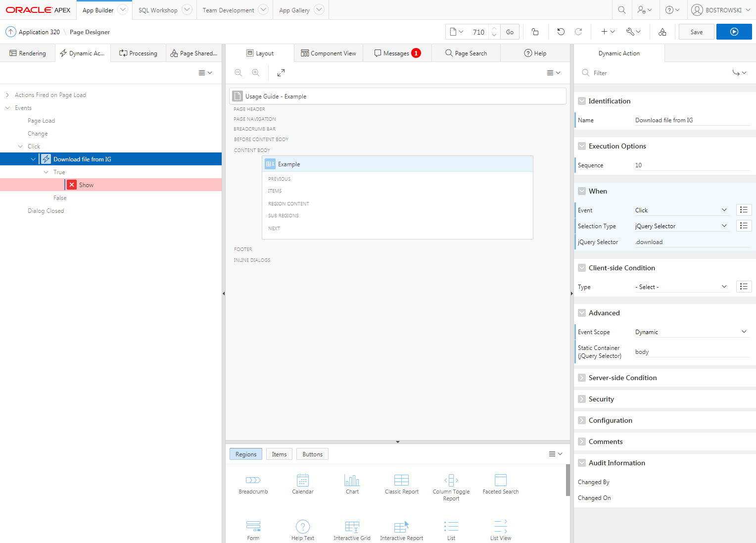
Task: Select the Faceted Search region type
Action: click(500, 484)
